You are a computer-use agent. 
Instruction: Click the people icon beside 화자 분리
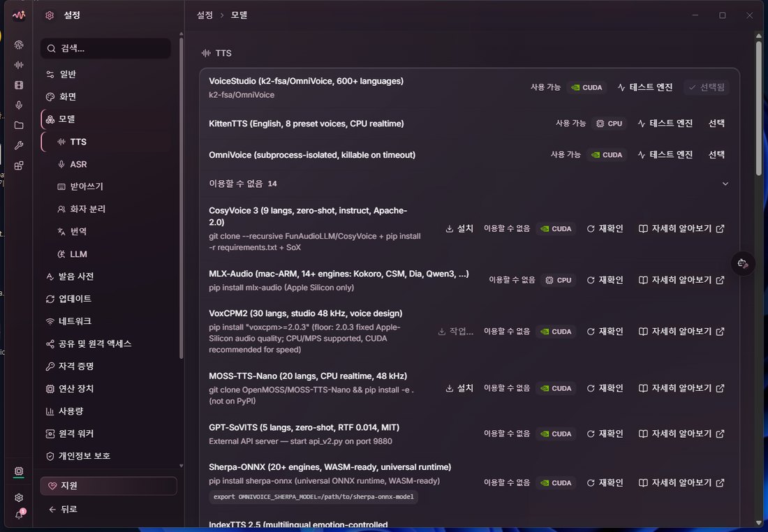(x=61, y=209)
